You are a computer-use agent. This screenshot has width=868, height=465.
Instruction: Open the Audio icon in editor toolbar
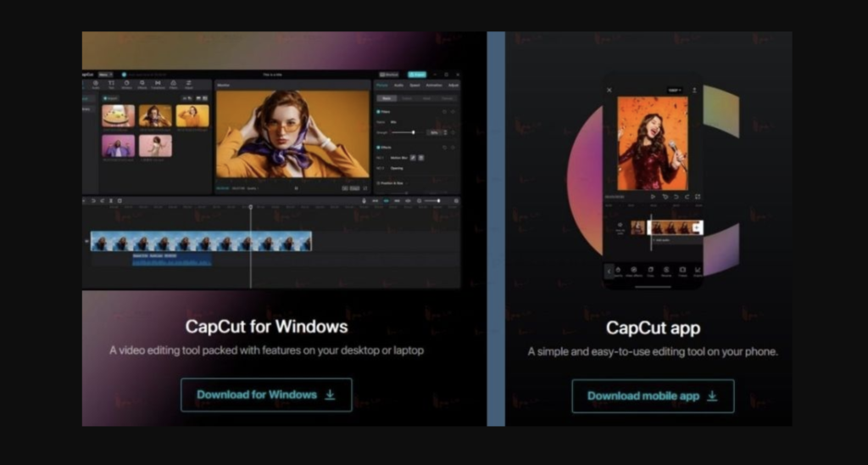pos(96,85)
